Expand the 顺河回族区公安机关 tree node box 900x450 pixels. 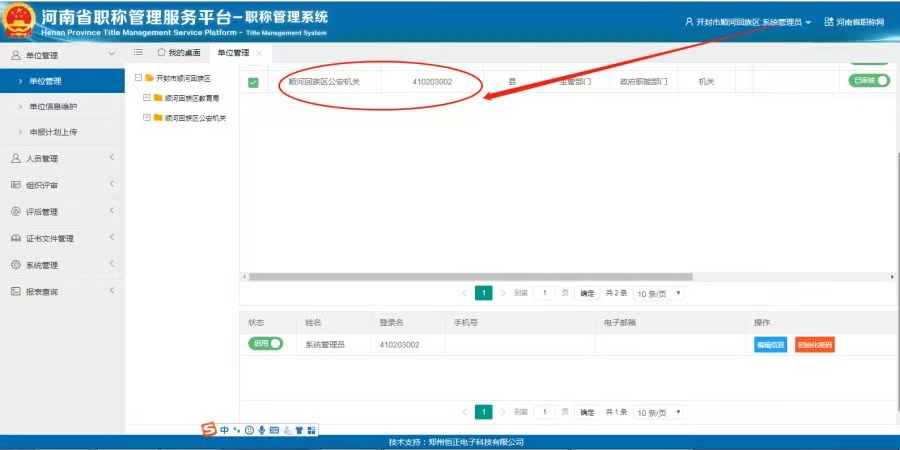point(146,118)
